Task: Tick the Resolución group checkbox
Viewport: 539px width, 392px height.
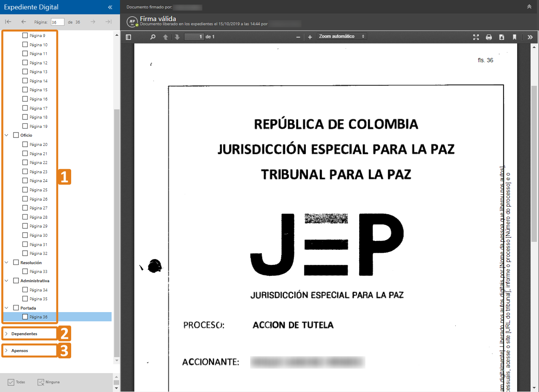Action: (x=16, y=262)
